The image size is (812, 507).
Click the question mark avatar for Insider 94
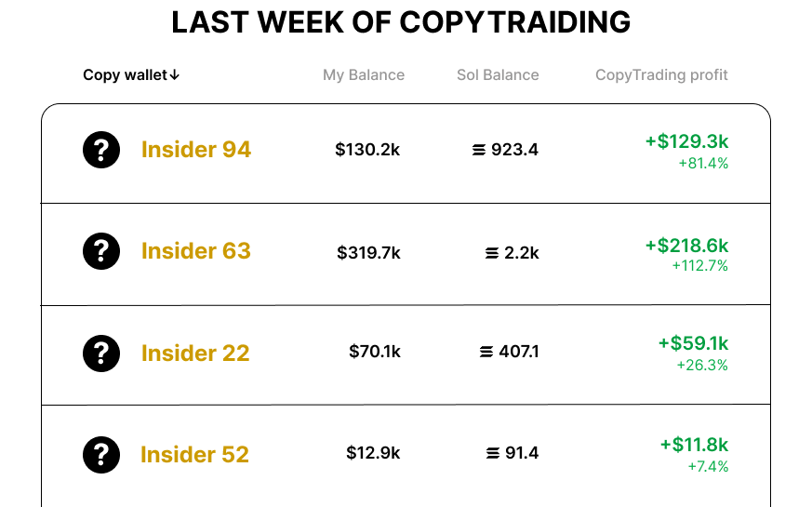coord(101,150)
